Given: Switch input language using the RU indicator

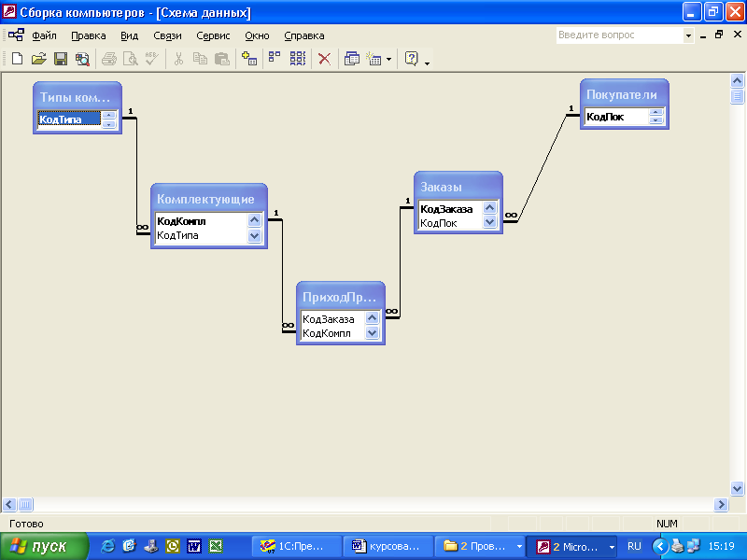Looking at the screenshot, I should 634,546.
